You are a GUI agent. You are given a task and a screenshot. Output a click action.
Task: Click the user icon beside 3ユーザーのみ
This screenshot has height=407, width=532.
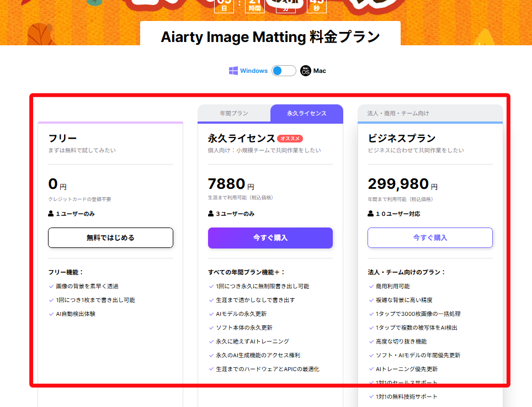(211, 214)
